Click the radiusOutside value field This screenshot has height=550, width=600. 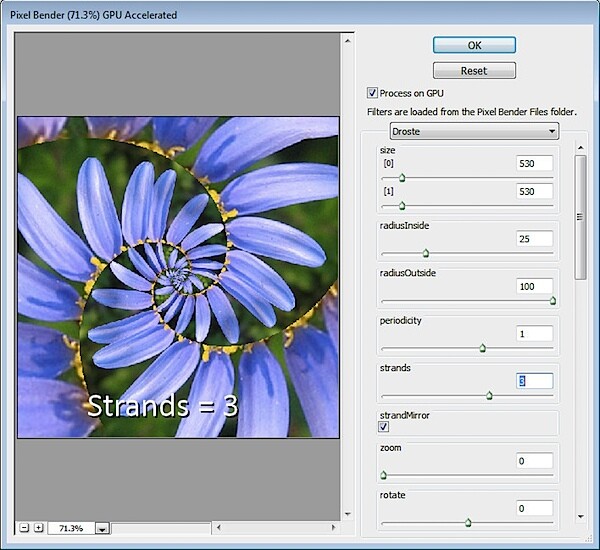pos(534,286)
